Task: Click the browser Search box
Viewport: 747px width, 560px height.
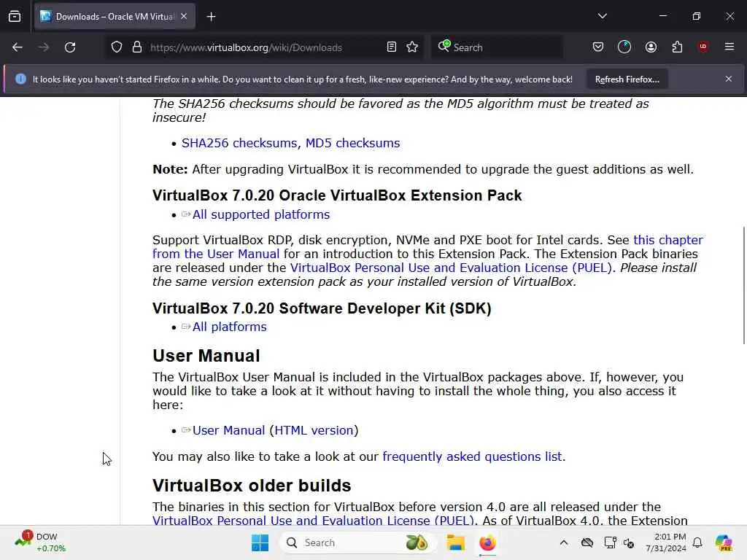Action: click(x=497, y=47)
